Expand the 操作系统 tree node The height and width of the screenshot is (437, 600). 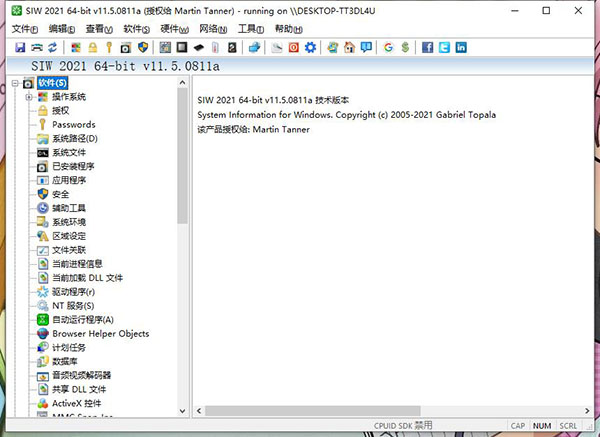(x=29, y=97)
